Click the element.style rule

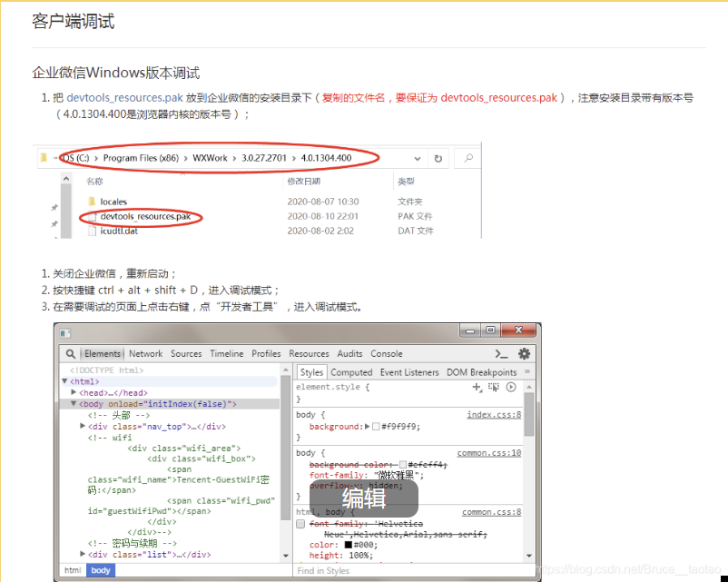pos(332,387)
